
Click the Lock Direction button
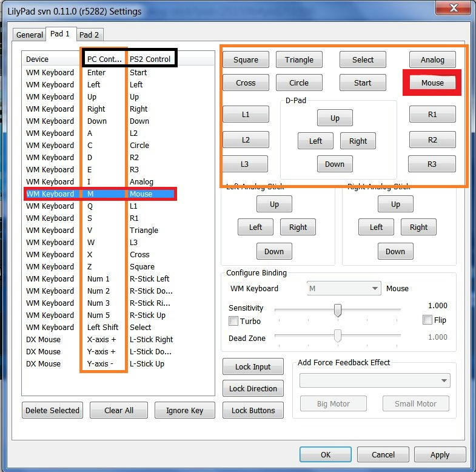(x=253, y=388)
